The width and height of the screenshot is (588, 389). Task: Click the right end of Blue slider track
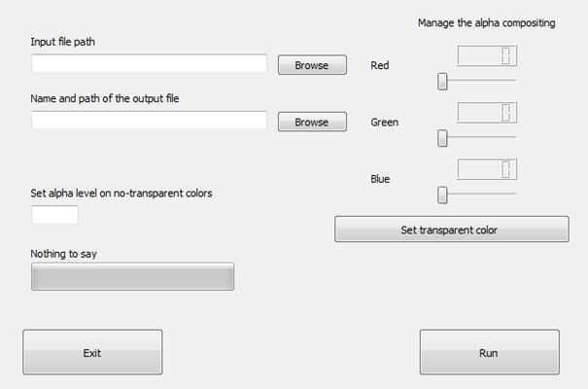click(x=513, y=194)
